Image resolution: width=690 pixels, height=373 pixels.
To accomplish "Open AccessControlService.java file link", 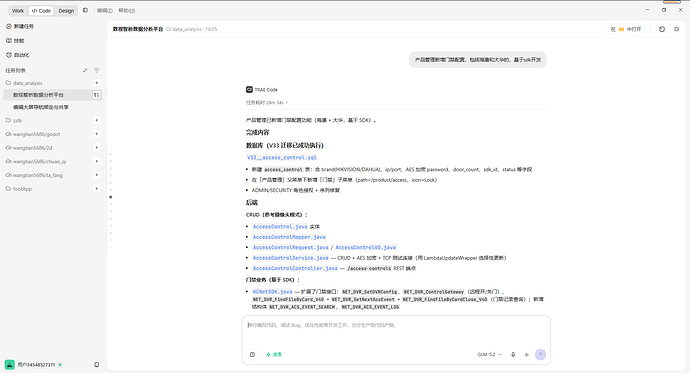I will [290, 258].
